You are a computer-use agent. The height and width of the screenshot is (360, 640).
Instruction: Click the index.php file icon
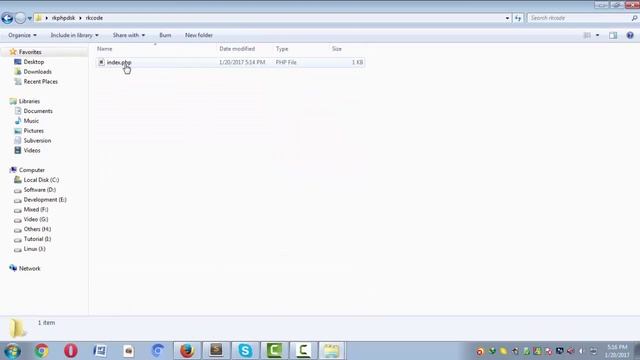(101, 62)
